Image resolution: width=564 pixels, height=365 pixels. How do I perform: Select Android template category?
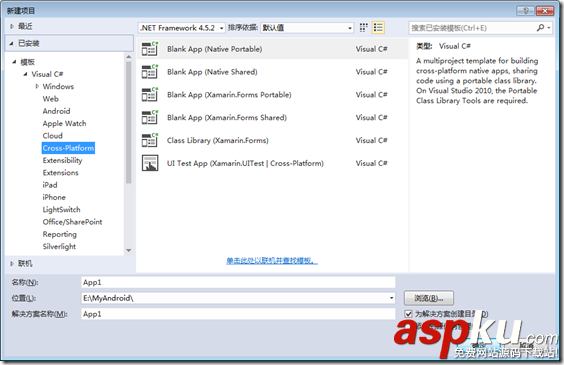click(x=56, y=111)
